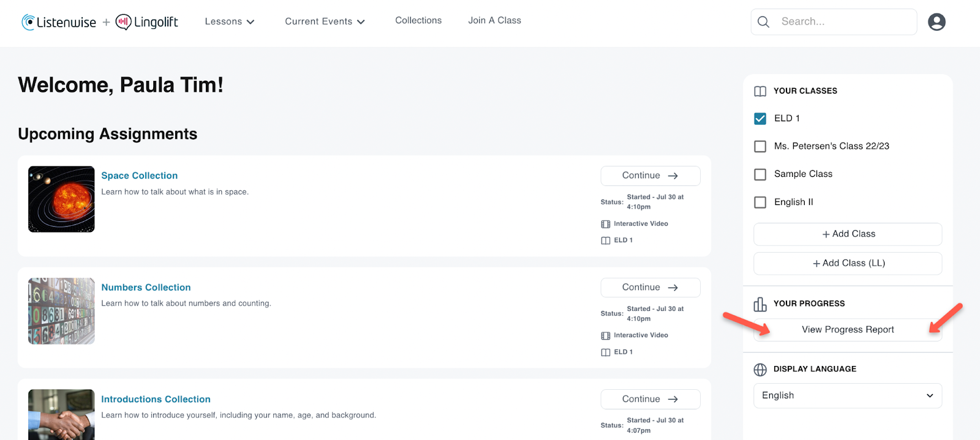
Task: Click the search magnifier icon
Action: tap(763, 22)
